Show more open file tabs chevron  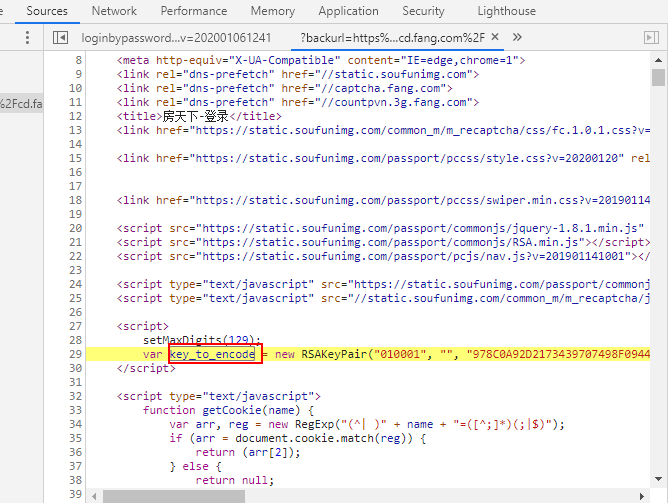tap(517, 37)
